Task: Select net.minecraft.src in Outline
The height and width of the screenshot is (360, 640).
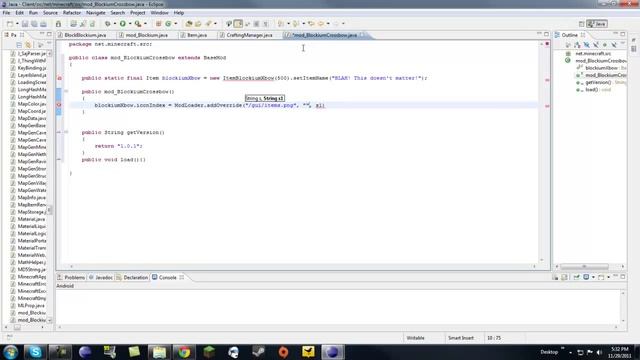Action: point(593,53)
